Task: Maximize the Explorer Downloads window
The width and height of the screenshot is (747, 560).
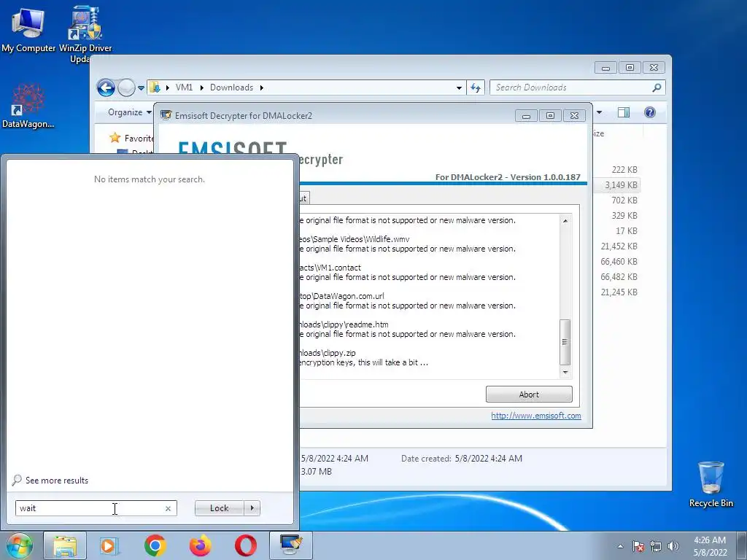Action: click(630, 68)
